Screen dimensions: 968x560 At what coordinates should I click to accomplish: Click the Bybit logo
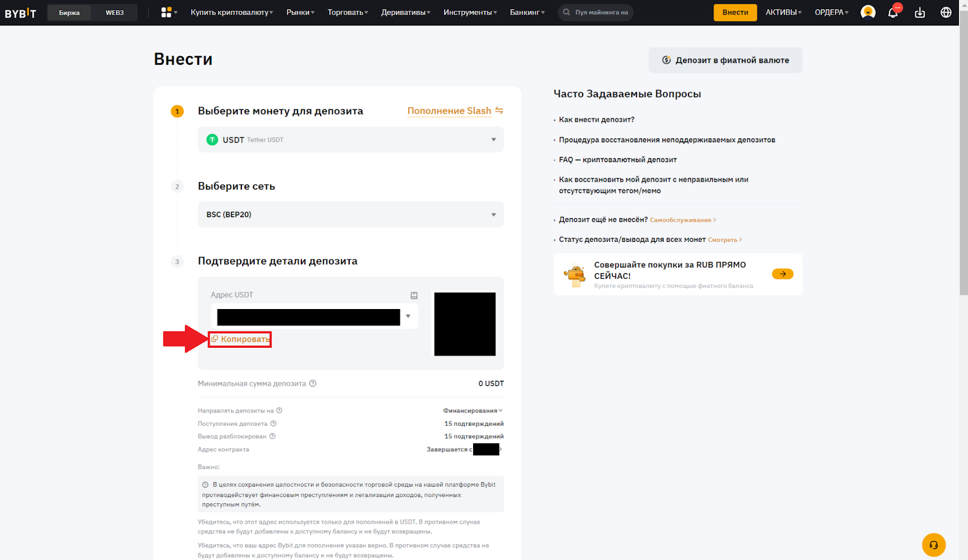point(21,13)
